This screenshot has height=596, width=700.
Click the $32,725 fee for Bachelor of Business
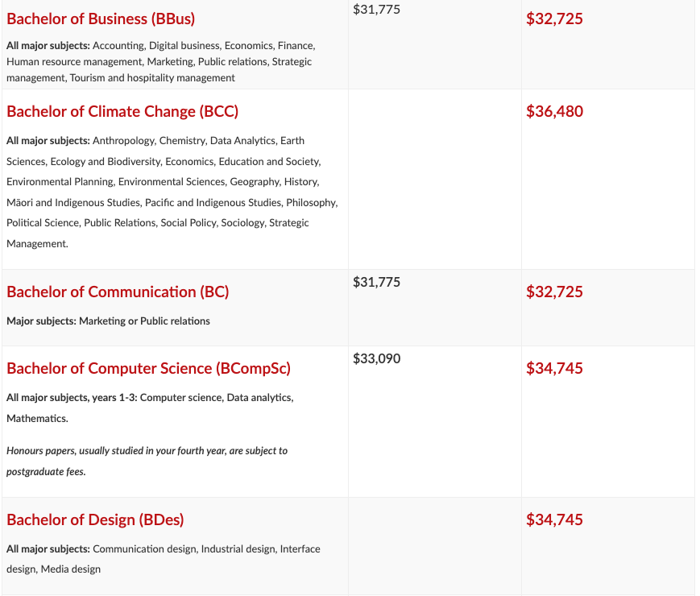click(554, 19)
